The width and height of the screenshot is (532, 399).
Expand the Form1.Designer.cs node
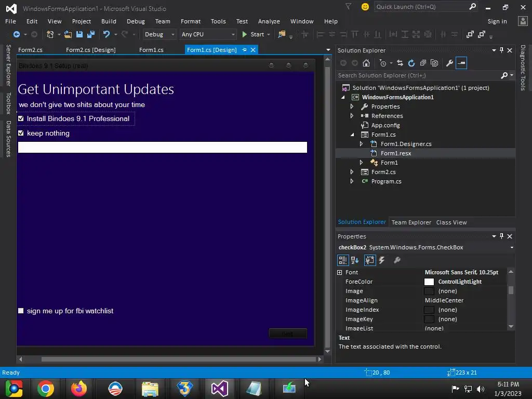point(362,144)
